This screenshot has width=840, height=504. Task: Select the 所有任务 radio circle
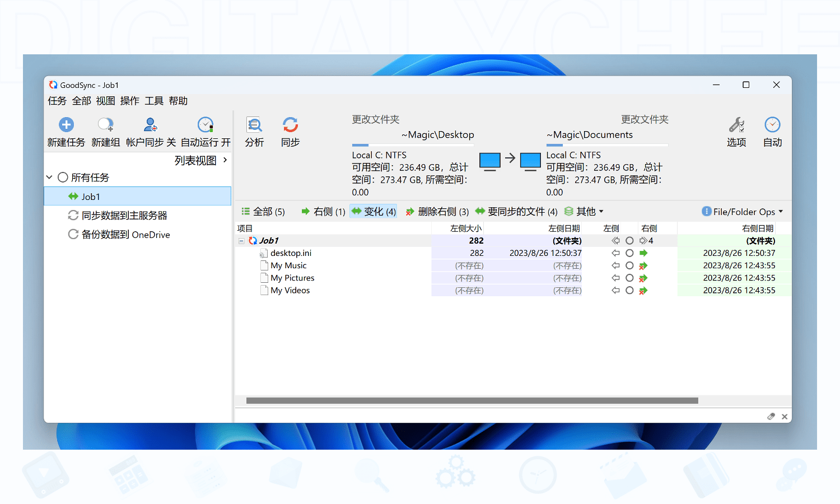[x=63, y=178]
